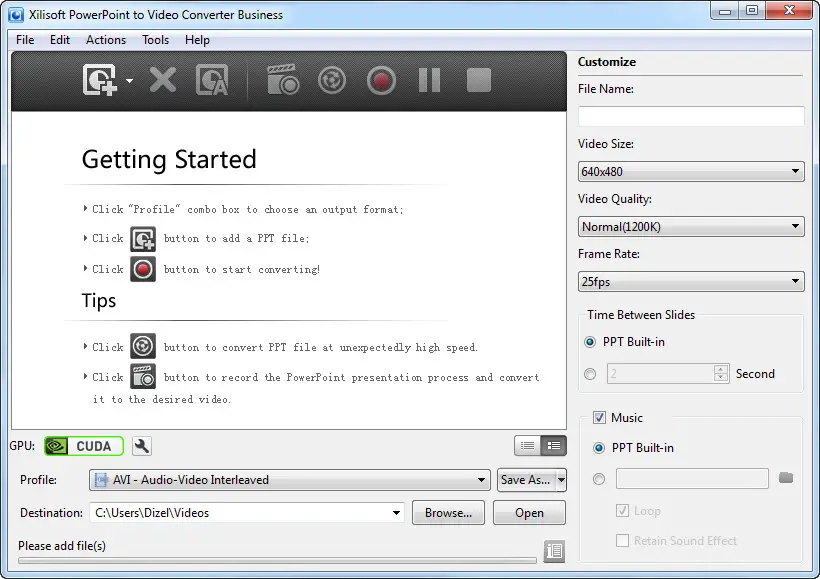
Task: Switch to simple list view icon
Action: point(527,446)
